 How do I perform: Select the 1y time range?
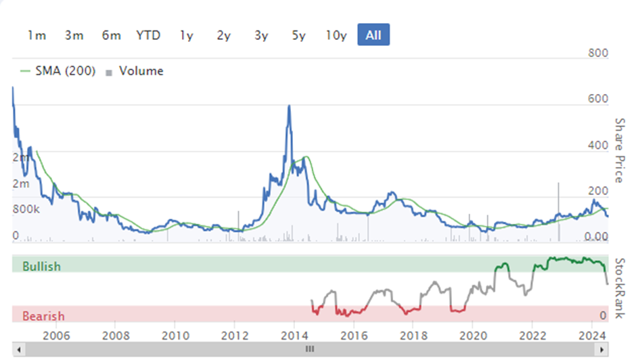(x=187, y=35)
